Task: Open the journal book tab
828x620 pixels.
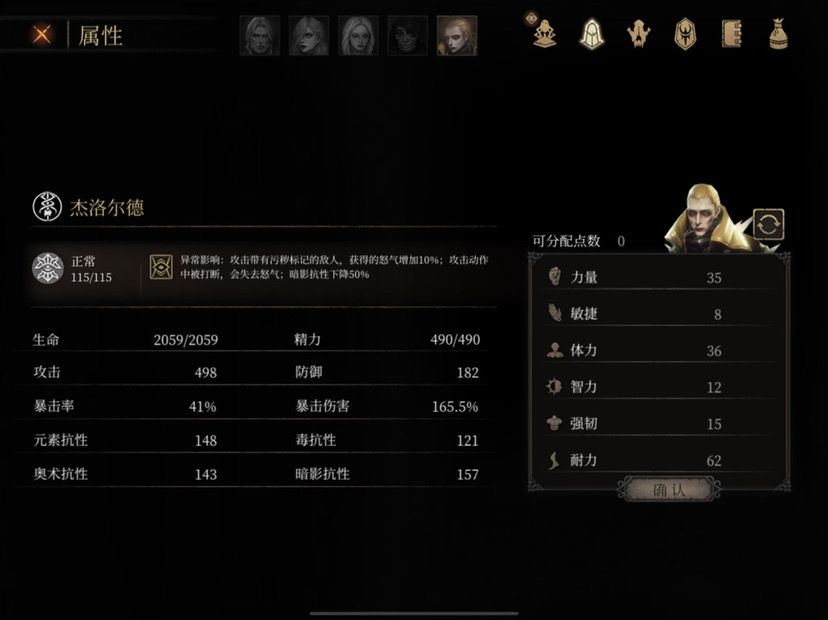Action: pos(731,34)
